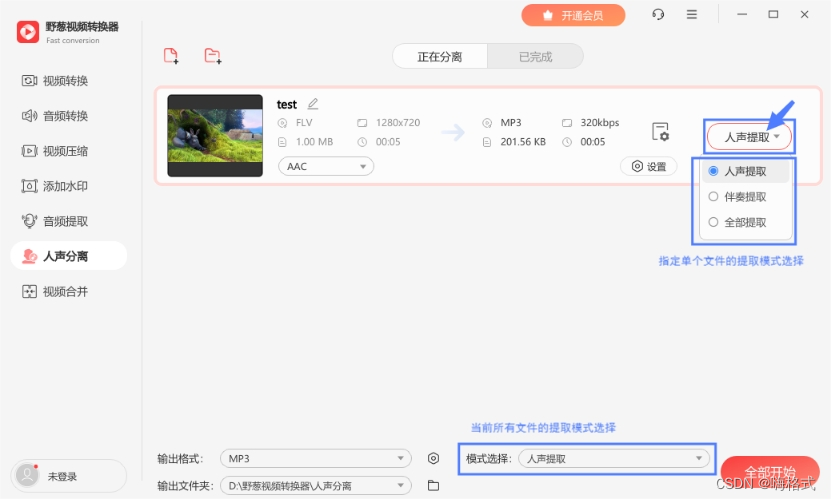Expand MP3 output format dropdown
Screen dimensions: 831x500
pos(316,458)
